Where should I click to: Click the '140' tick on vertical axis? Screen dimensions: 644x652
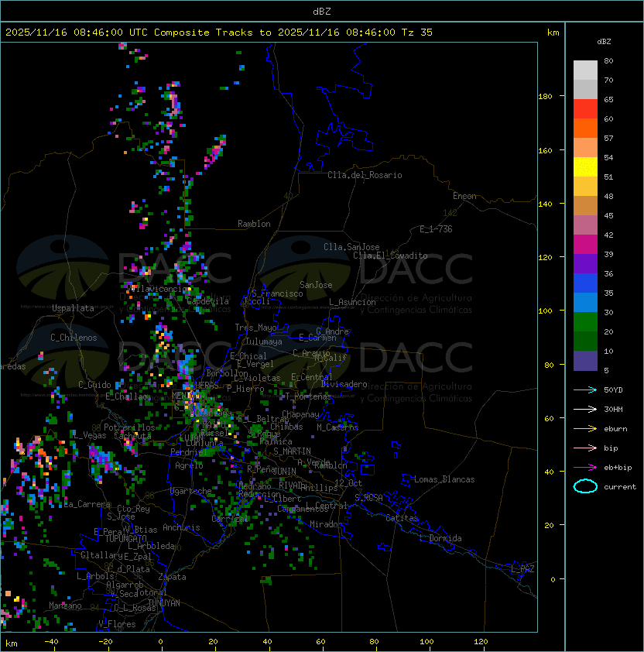click(x=545, y=204)
